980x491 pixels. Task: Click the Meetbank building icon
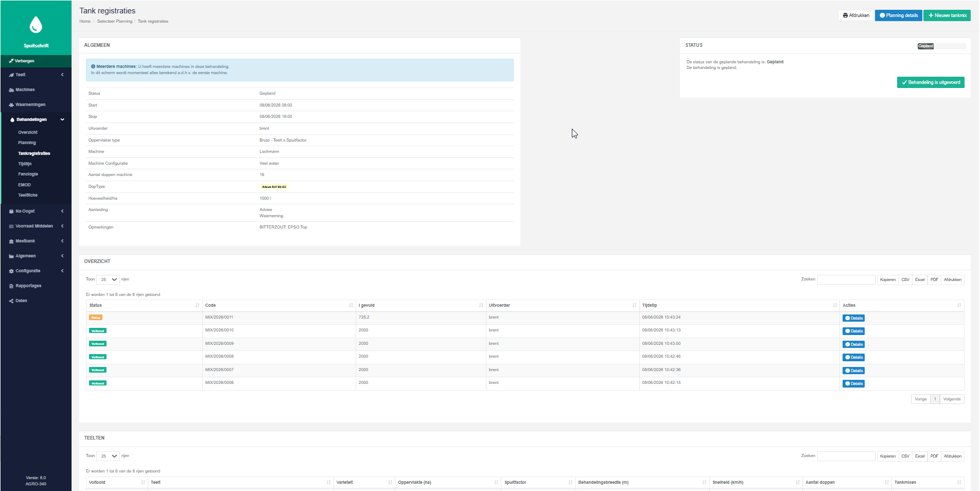11,241
